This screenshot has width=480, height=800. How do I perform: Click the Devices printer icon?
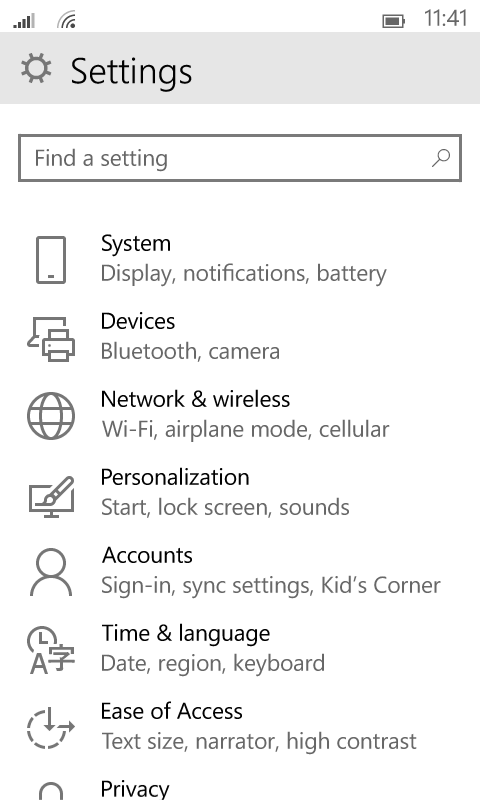click(x=51, y=338)
